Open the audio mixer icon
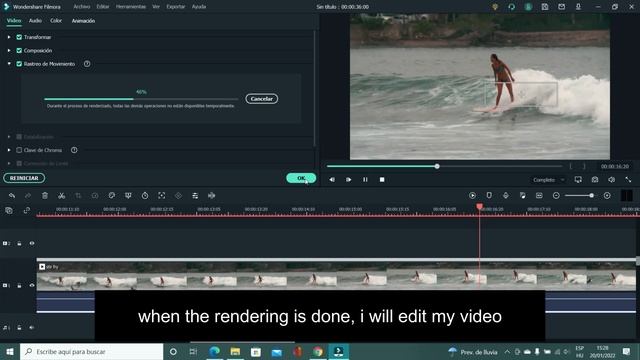 (x=522, y=196)
